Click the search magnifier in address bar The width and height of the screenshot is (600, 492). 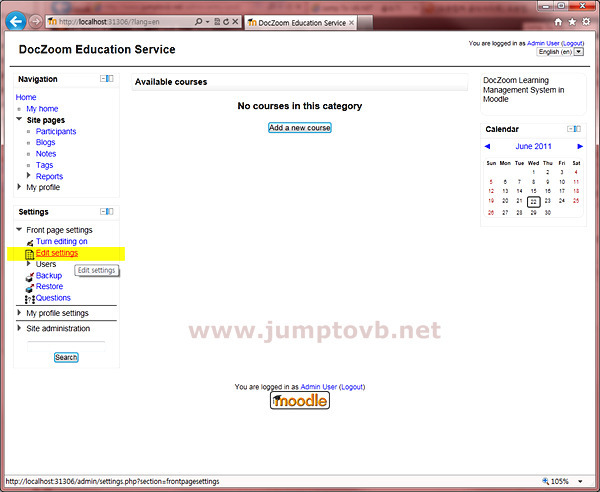198,22
